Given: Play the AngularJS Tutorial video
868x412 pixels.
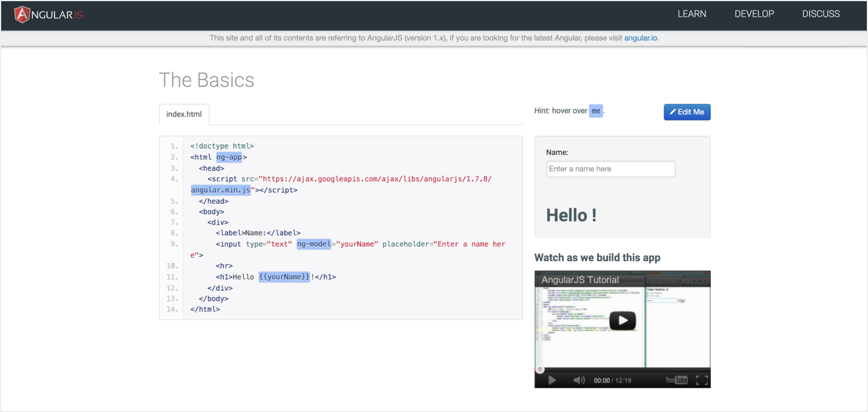Looking at the screenshot, I should [623, 321].
